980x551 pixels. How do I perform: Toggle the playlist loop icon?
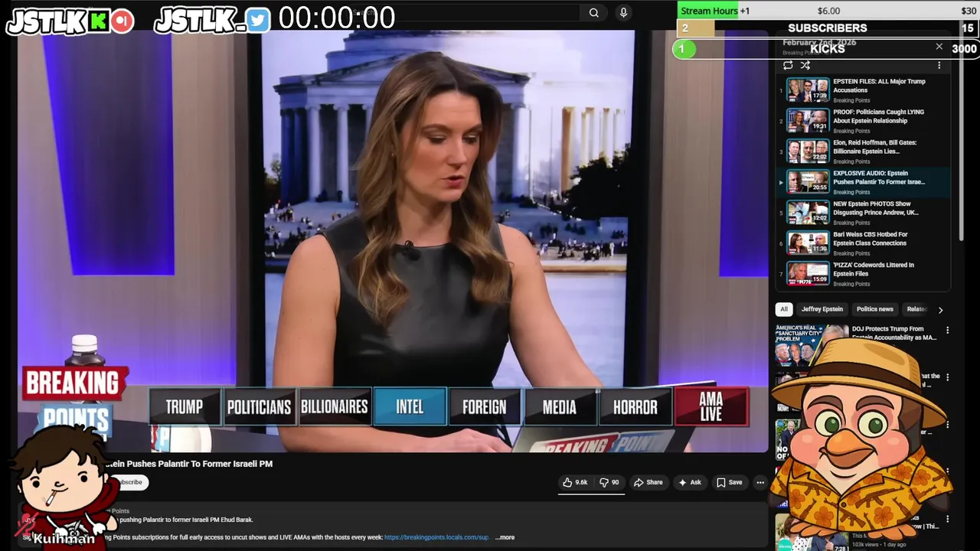click(x=788, y=65)
